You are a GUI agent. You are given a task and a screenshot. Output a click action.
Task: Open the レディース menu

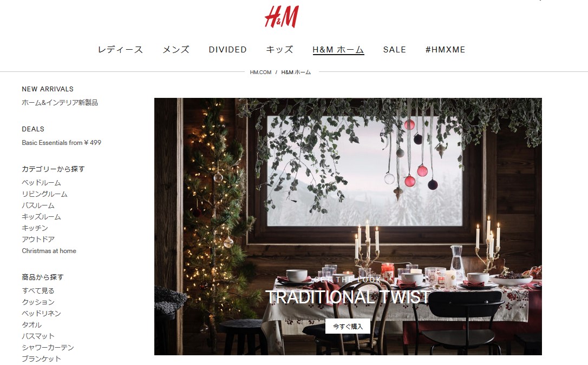[120, 50]
